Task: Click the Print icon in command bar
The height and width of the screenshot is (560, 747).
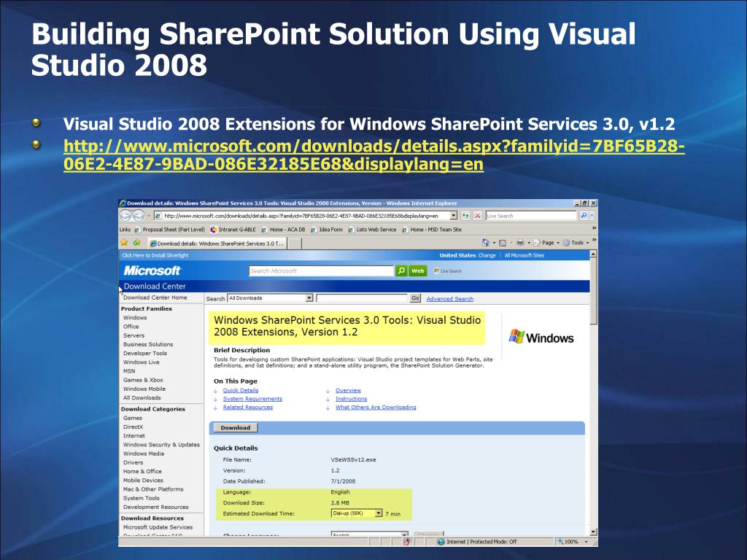Action: coord(520,243)
